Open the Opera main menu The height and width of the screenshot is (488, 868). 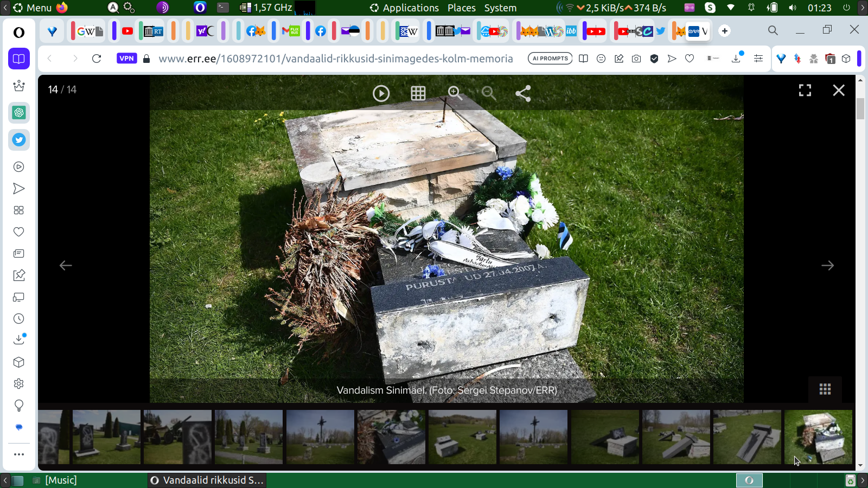(x=19, y=33)
